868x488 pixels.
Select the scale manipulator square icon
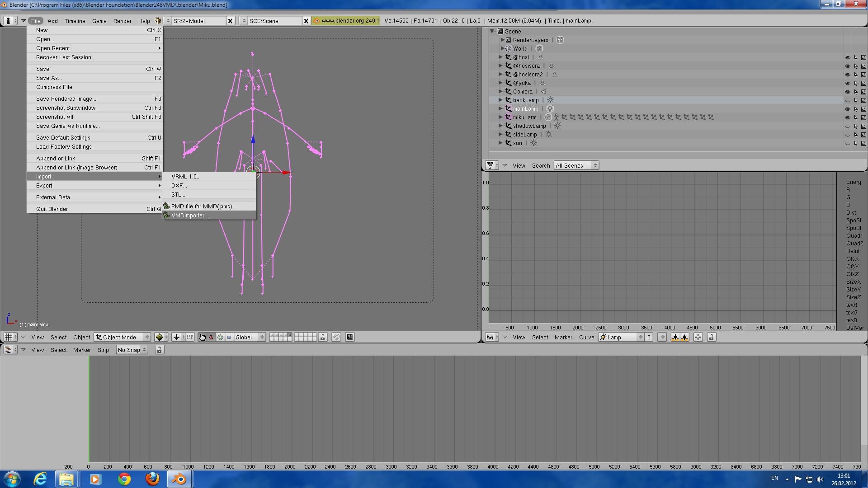pyautogui.click(x=229, y=337)
